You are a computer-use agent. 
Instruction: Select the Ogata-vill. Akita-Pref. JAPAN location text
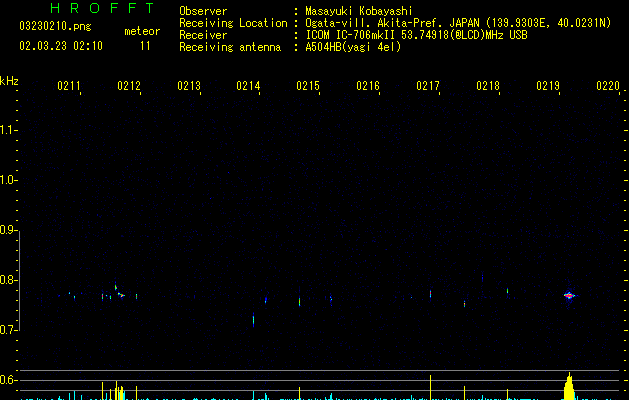[458, 23]
